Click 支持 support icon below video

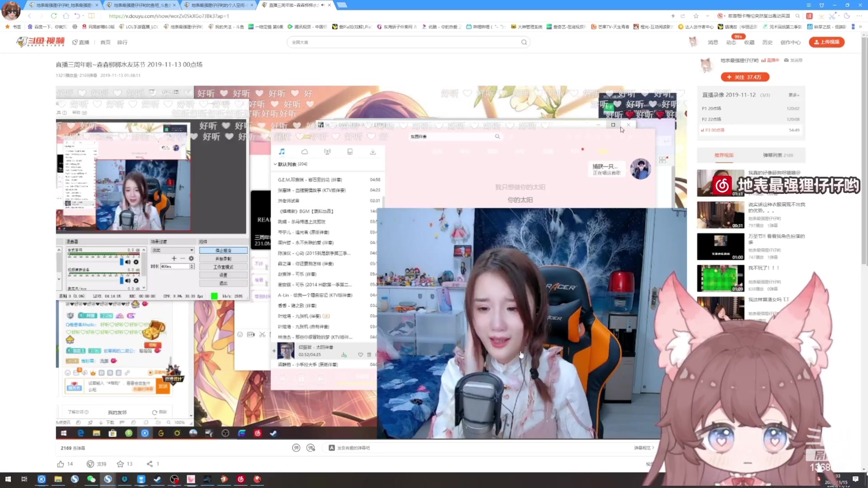(90, 464)
